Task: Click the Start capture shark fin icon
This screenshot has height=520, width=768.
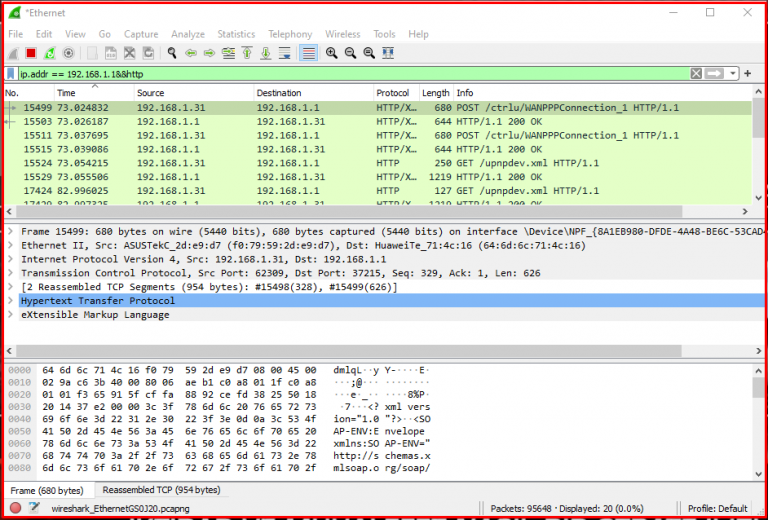Action: (13, 53)
